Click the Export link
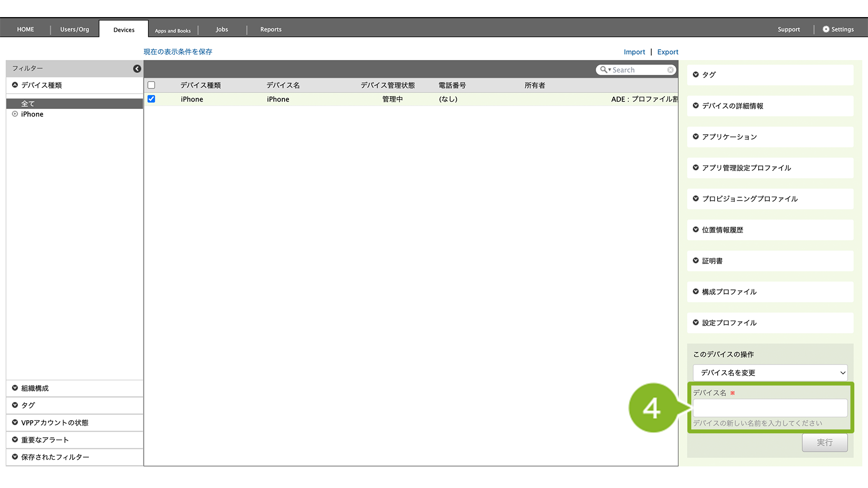This screenshot has height=488, width=868. coord(667,52)
